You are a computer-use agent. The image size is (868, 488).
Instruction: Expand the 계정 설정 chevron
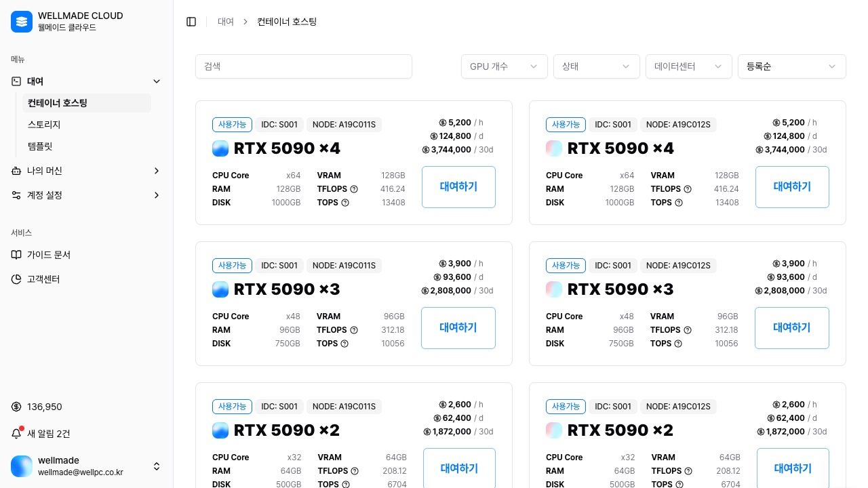157,195
